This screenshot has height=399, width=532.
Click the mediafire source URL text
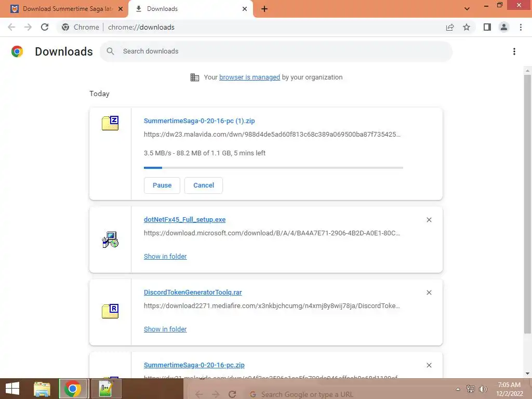click(x=272, y=305)
